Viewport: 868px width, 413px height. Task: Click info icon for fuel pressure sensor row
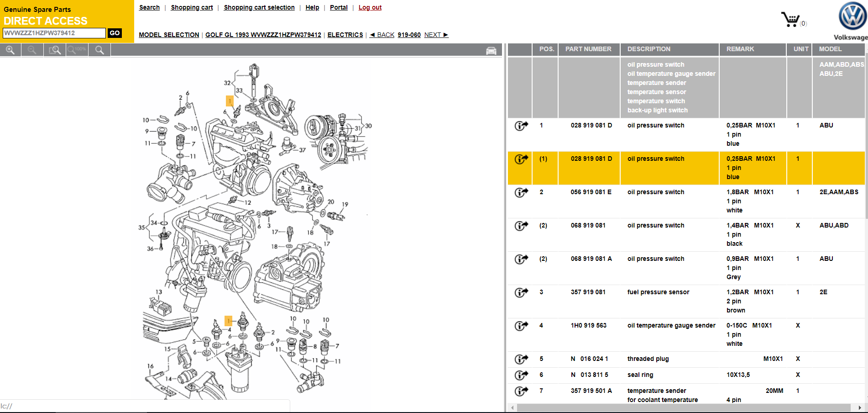pyautogui.click(x=521, y=293)
